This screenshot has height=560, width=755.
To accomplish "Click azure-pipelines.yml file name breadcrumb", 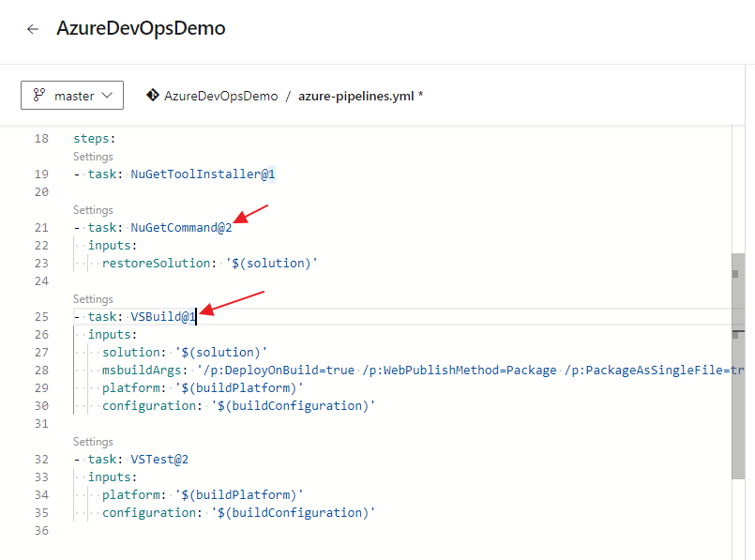I will pyautogui.click(x=355, y=96).
